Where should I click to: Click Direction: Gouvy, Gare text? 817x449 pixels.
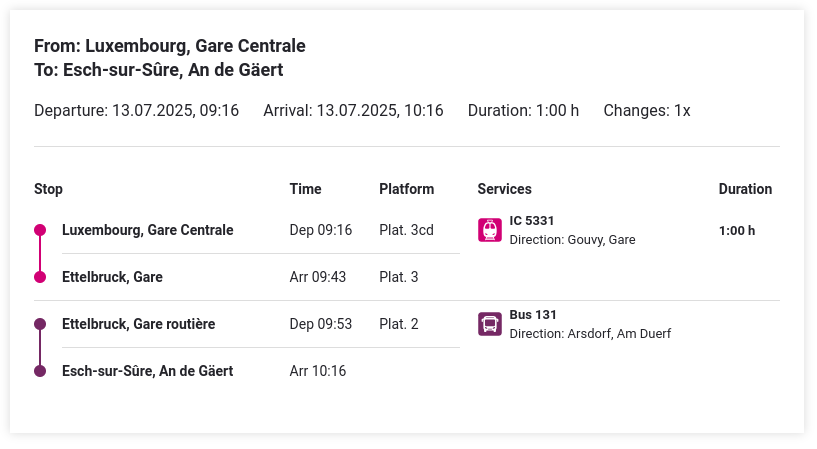point(572,240)
